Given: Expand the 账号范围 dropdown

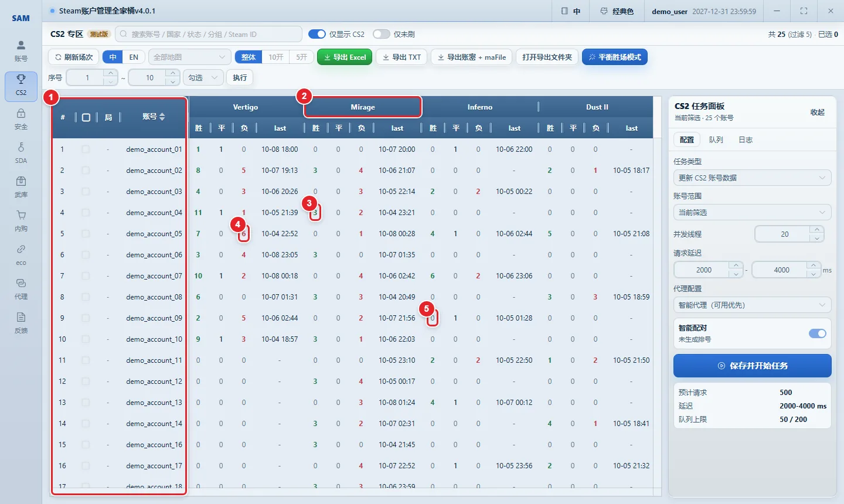Looking at the screenshot, I should click(752, 212).
